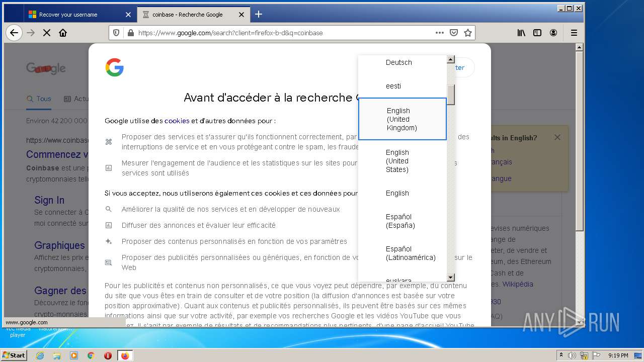
Task: Launch Internet Explorer from taskbar
Action: (x=40, y=355)
